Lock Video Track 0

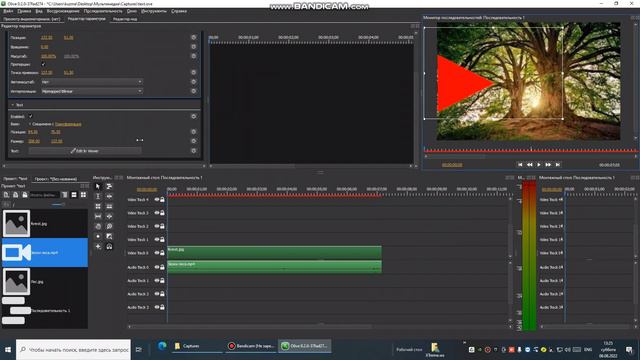tap(162, 253)
